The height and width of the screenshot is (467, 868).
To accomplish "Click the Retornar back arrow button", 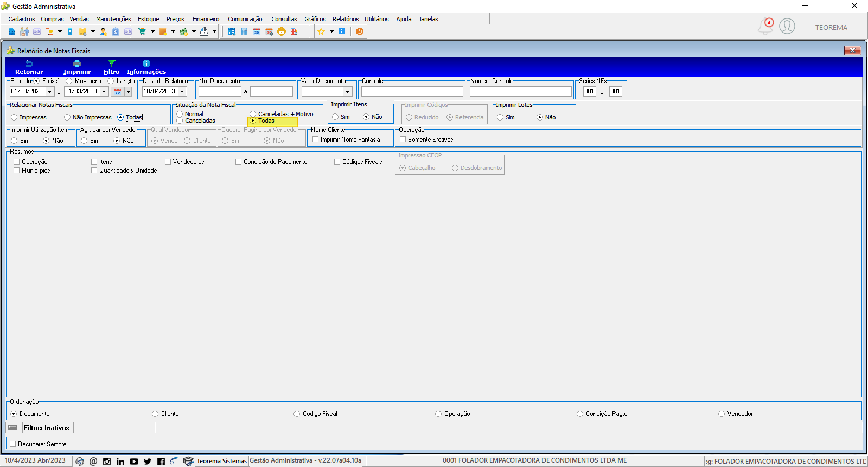I will tap(29, 67).
